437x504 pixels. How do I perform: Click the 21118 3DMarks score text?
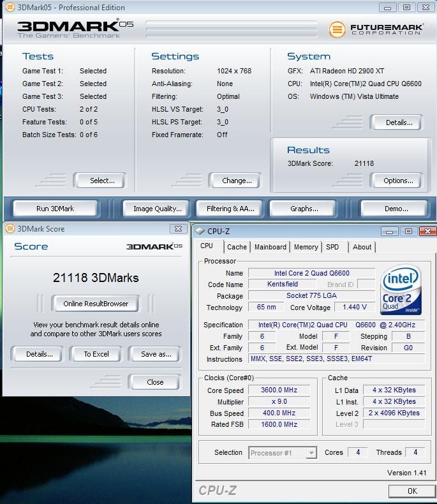coord(96,278)
